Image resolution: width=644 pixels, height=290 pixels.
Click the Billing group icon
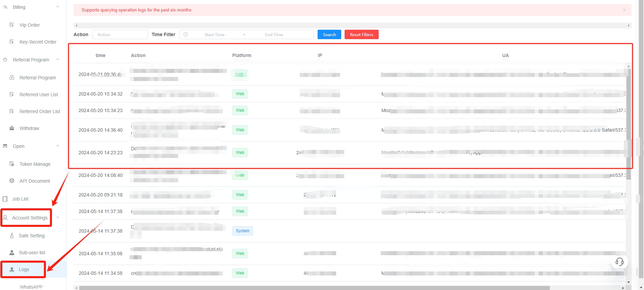[5, 7]
